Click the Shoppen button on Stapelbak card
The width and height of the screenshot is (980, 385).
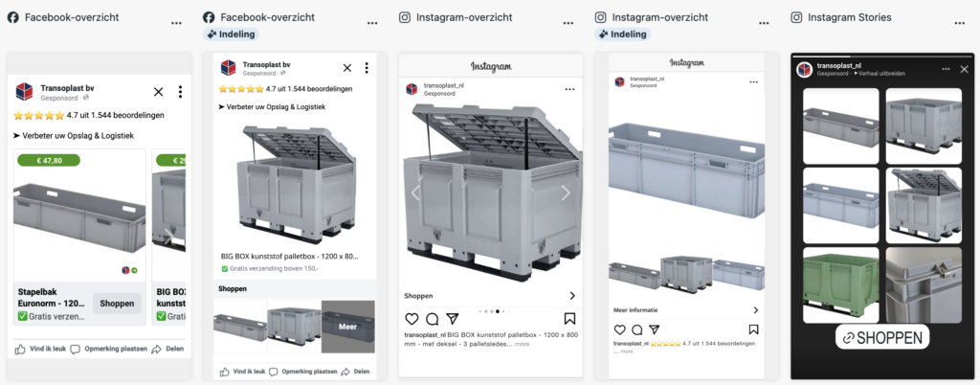117,303
